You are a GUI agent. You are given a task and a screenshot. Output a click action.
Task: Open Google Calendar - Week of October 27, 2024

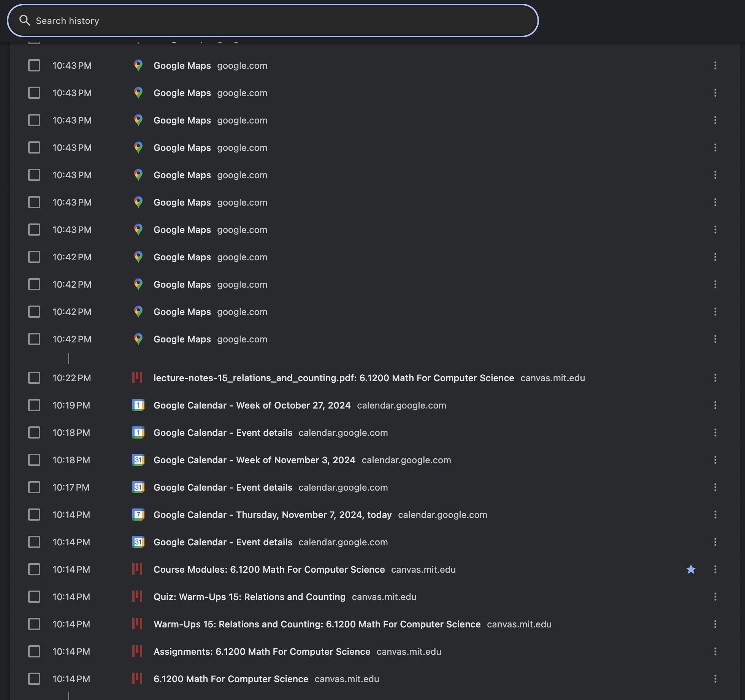tap(252, 405)
